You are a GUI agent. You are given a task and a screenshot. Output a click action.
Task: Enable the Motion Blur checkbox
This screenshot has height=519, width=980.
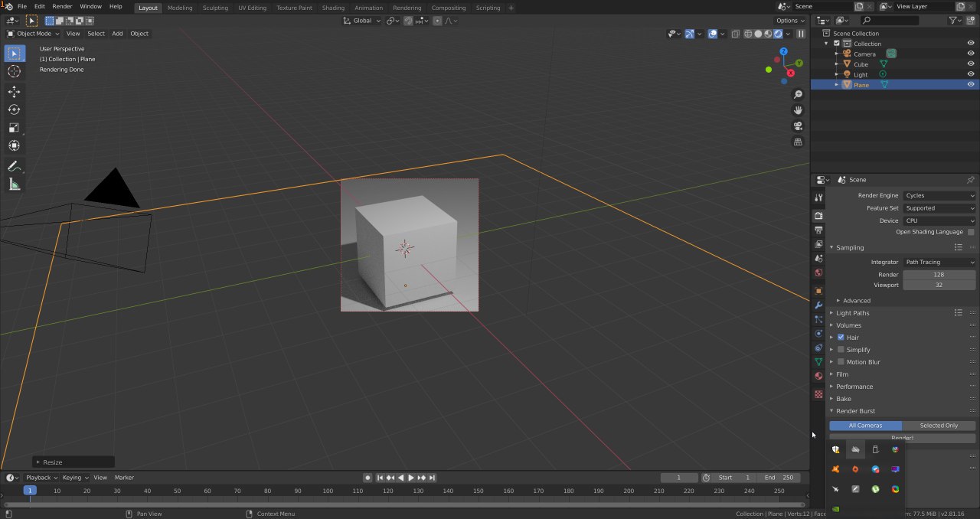pos(841,362)
